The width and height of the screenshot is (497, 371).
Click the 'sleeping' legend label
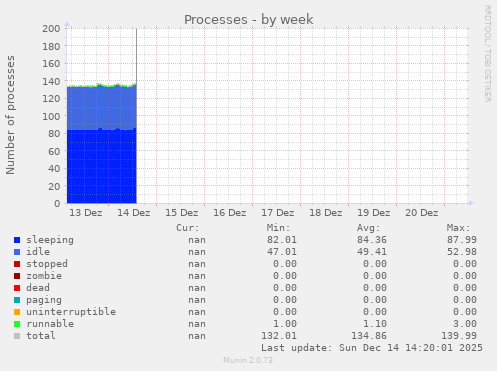(x=50, y=240)
